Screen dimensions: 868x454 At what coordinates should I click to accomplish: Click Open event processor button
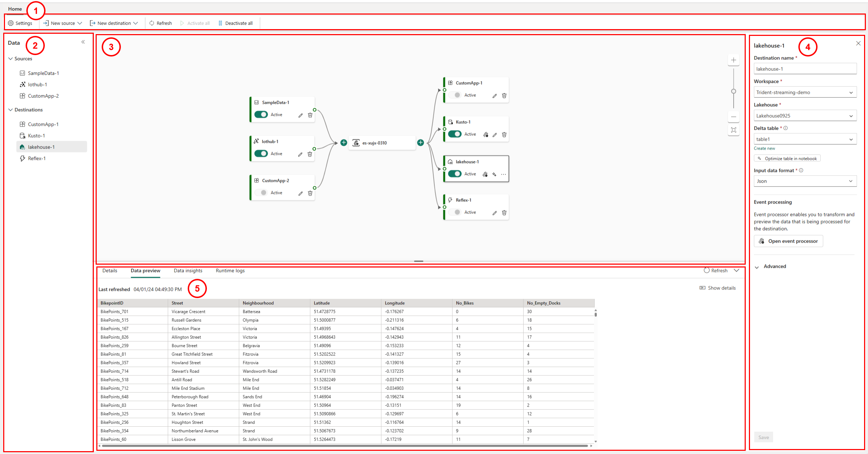point(788,241)
